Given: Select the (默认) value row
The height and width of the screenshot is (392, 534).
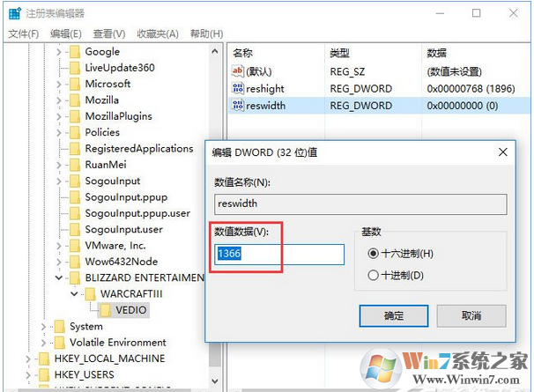Looking at the screenshot, I should click(x=379, y=71).
